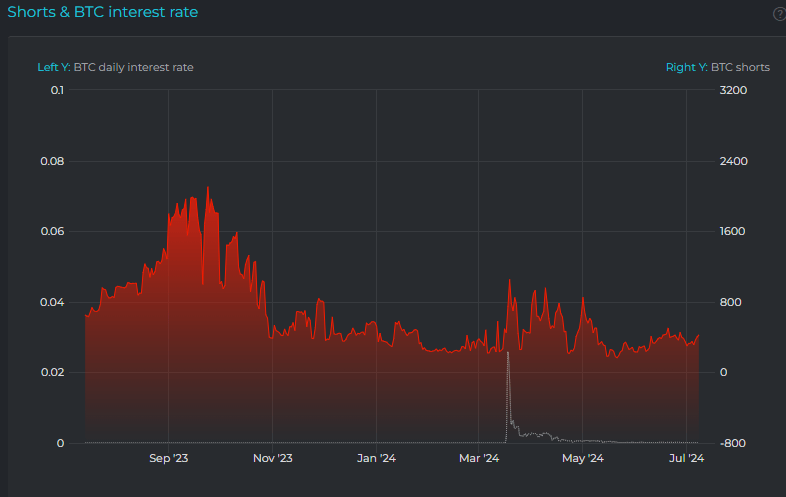Viewport: 786px width, 497px height.
Task: Click the 'Right Y: BTC shorts' label
Action: pyautogui.click(x=717, y=67)
